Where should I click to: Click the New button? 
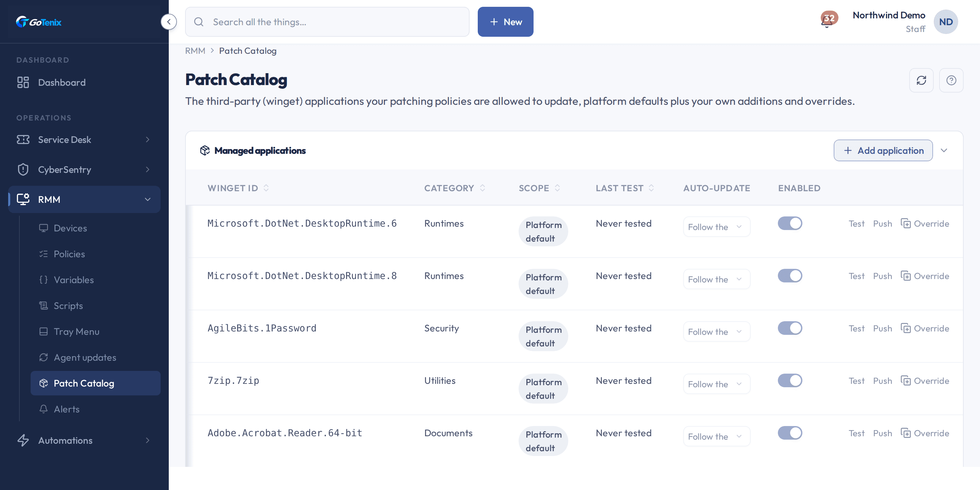[x=505, y=22]
